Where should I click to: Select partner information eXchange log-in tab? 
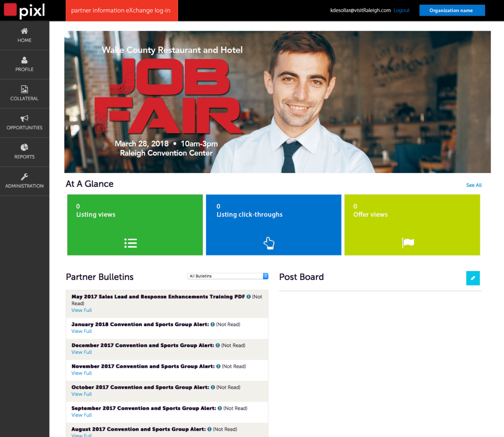pos(122,10)
